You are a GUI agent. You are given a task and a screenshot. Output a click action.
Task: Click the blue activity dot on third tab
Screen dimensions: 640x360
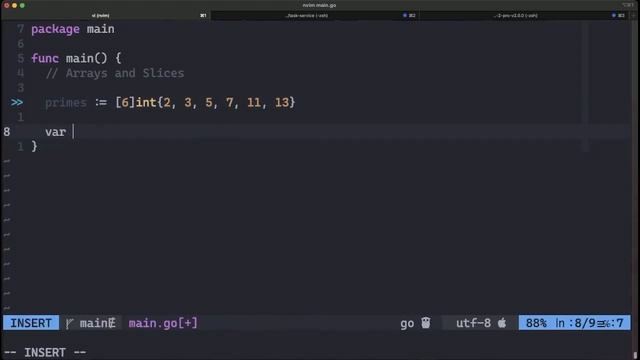(613, 16)
